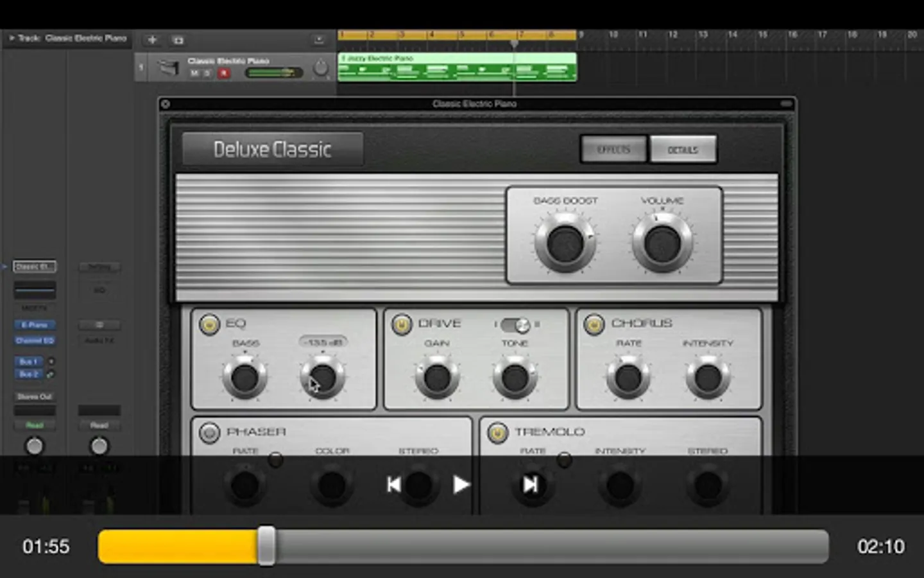Flip the Drive I/II type switch
This screenshot has height=578, width=924.
[x=515, y=325]
